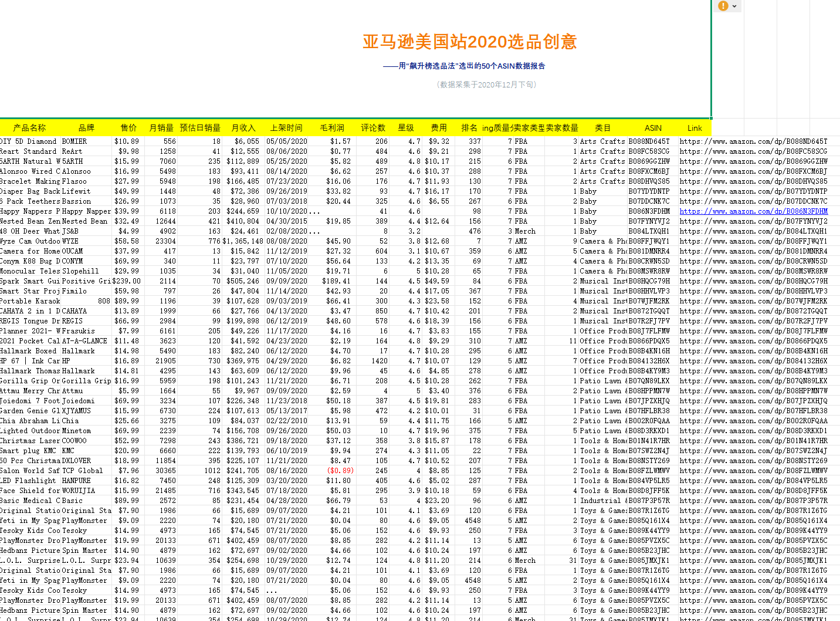Select the 毛利润 column header
The height and width of the screenshot is (621, 840).
click(x=332, y=128)
